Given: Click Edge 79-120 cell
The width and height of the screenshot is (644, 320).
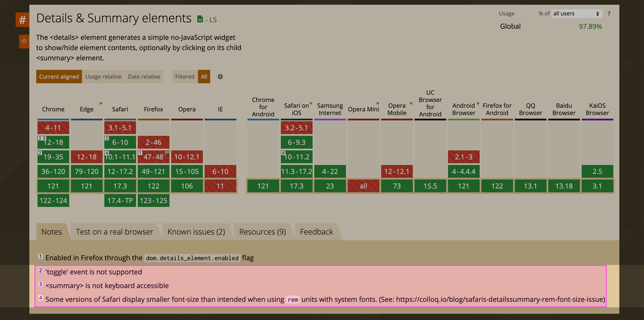Looking at the screenshot, I should (87, 172).
